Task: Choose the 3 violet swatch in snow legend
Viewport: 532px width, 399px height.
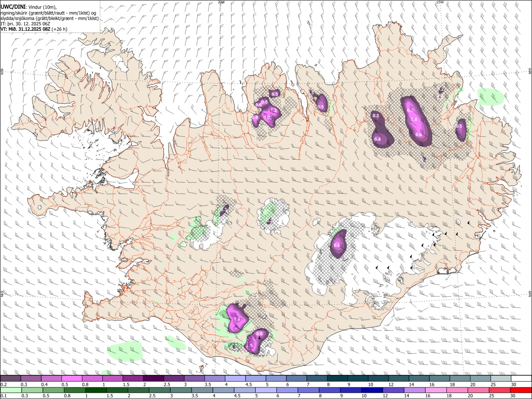Action: pos(194,379)
